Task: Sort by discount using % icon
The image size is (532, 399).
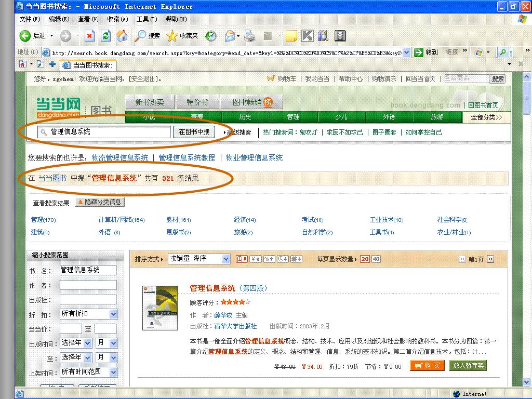Action: coord(269,259)
